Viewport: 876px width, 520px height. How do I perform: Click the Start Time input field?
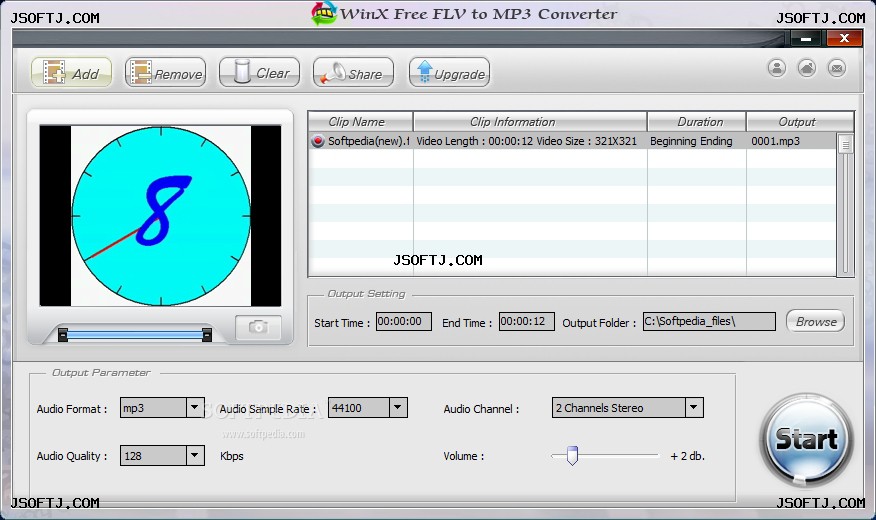pos(403,322)
